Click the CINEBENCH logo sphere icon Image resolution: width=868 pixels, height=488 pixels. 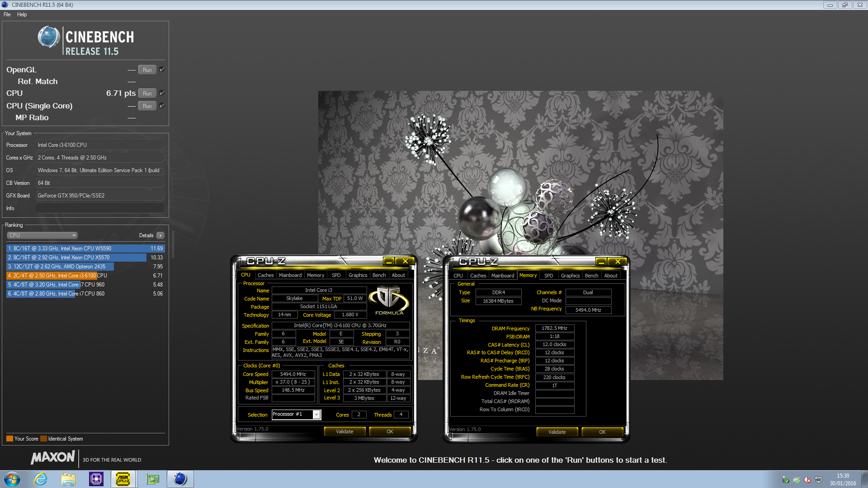(48, 37)
